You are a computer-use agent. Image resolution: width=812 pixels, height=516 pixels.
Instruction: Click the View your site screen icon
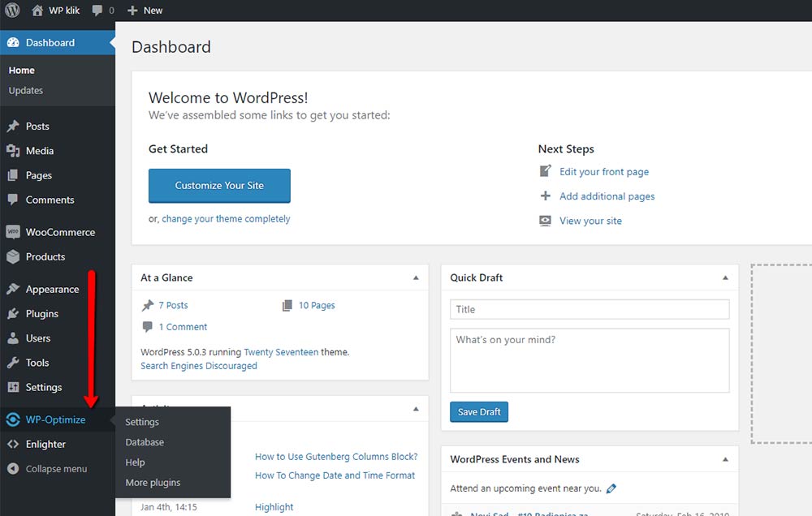pos(546,221)
